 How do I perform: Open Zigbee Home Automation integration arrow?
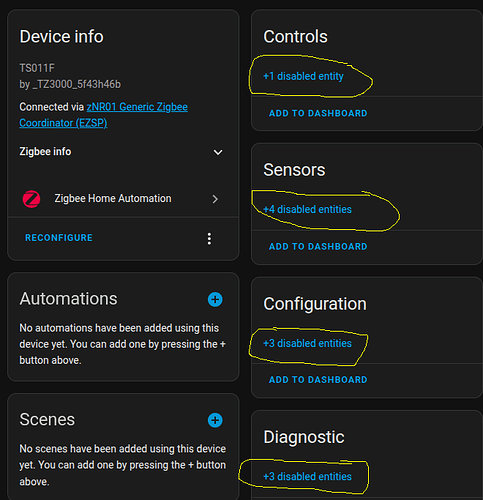215,199
